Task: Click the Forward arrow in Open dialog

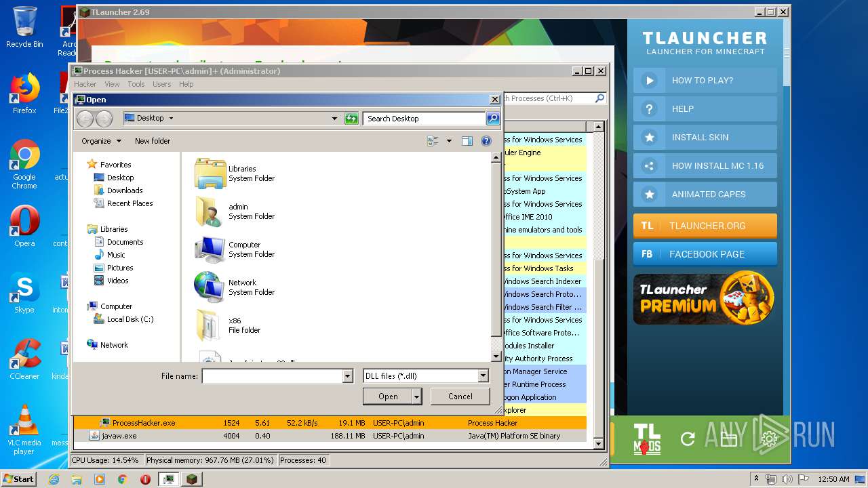Action: click(104, 119)
